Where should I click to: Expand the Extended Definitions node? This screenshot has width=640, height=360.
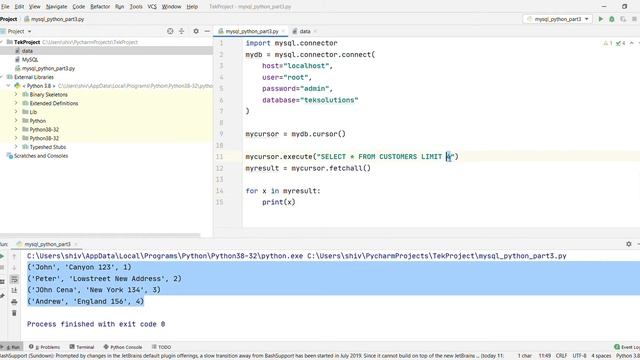pos(16,103)
